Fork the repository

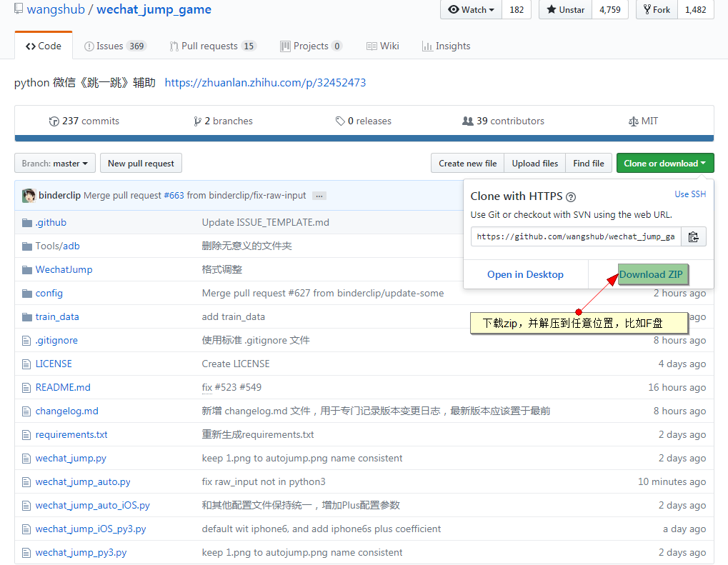(657, 10)
